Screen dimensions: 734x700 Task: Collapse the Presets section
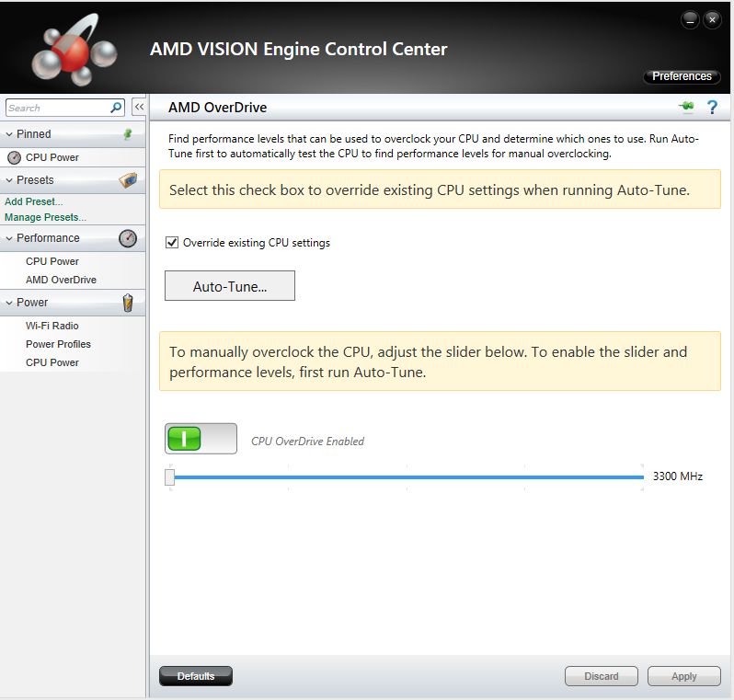[x=9, y=180]
